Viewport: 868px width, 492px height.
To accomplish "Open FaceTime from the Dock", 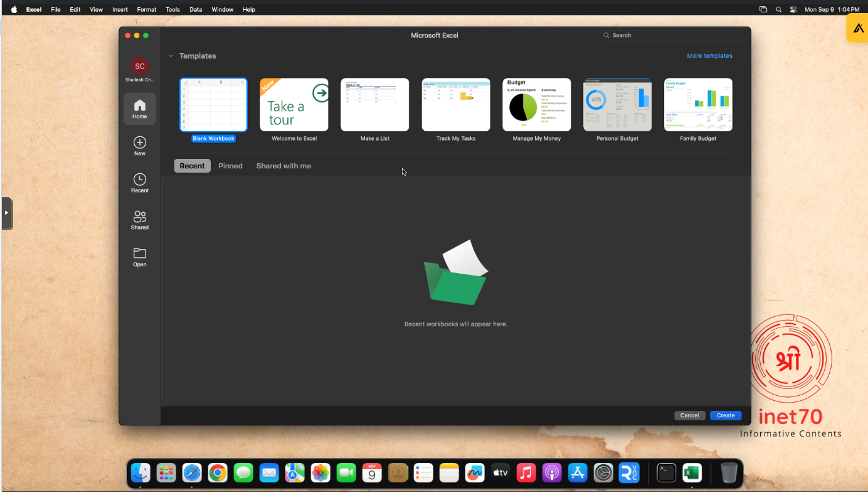I will click(x=346, y=473).
